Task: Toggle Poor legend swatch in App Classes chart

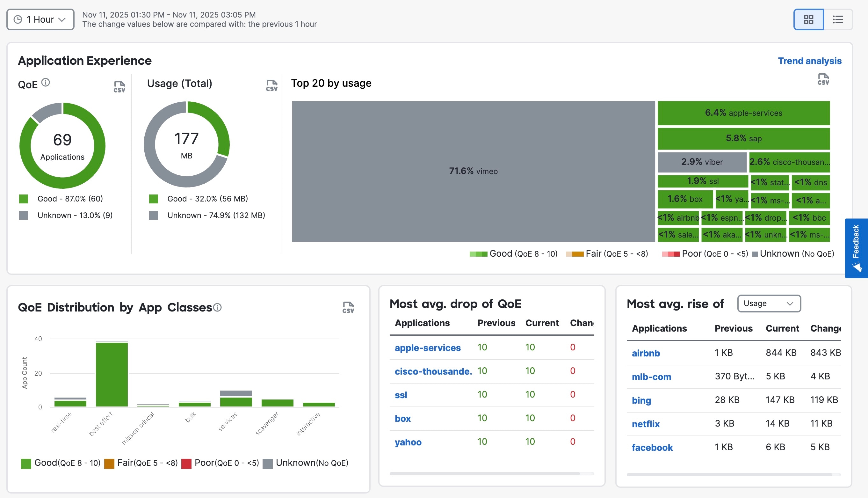Action: [x=186, y=464]
